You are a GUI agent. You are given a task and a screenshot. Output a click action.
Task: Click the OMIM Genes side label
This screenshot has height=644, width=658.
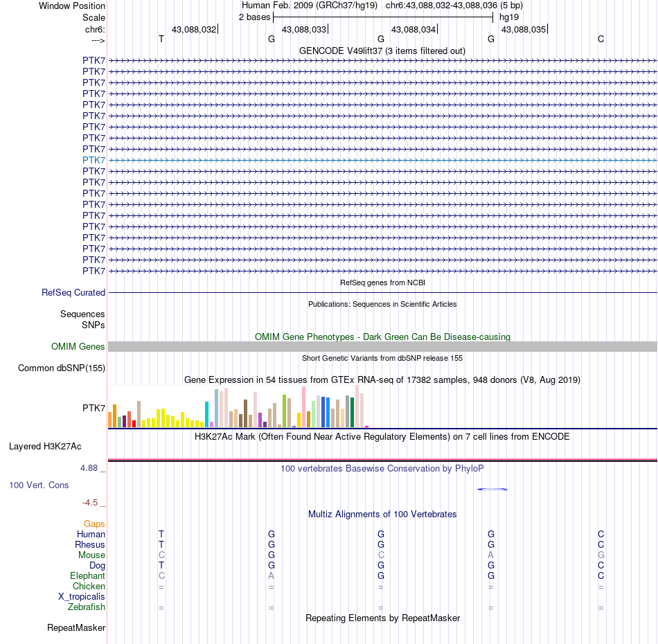pyautogui.click(x=78, y=346)
